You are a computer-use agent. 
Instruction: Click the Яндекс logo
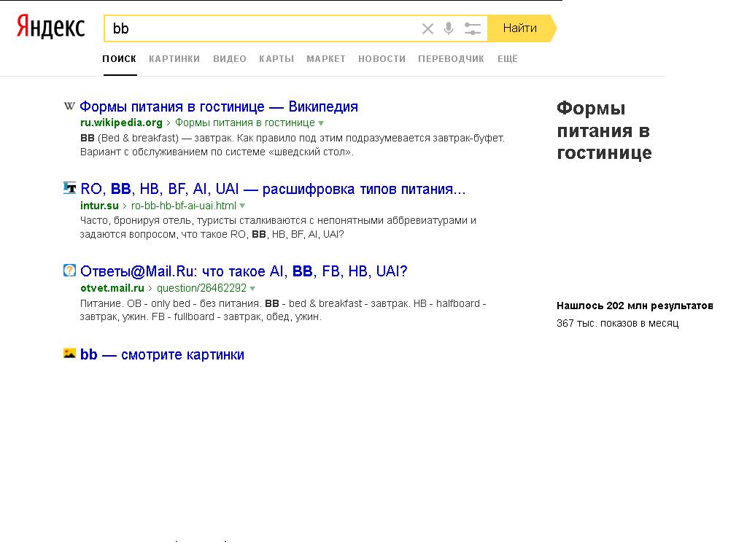(x=51, y=27)
